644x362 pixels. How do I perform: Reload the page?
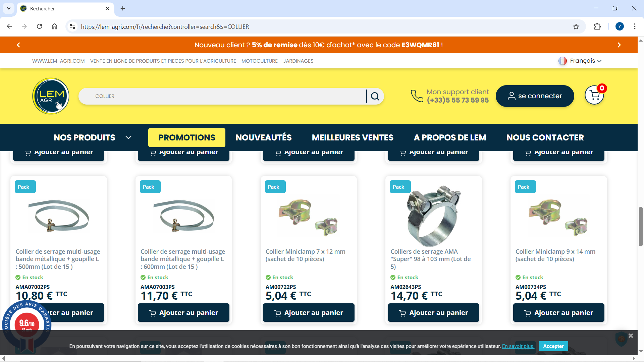tap(39, 26)
